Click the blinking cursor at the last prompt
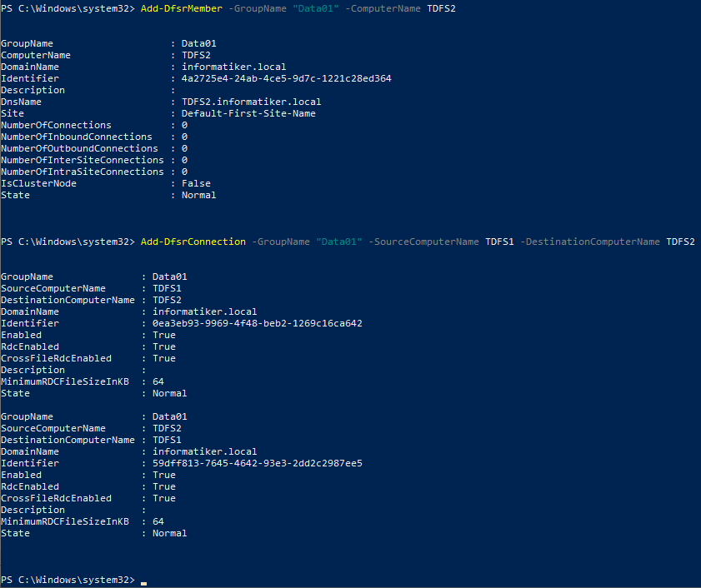Viewport: 701px width, 588px height. [x=143, y=583]
